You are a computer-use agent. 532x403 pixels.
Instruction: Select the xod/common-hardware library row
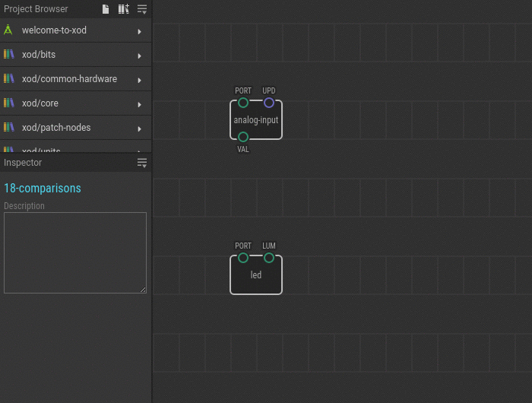tap(76, 79)
